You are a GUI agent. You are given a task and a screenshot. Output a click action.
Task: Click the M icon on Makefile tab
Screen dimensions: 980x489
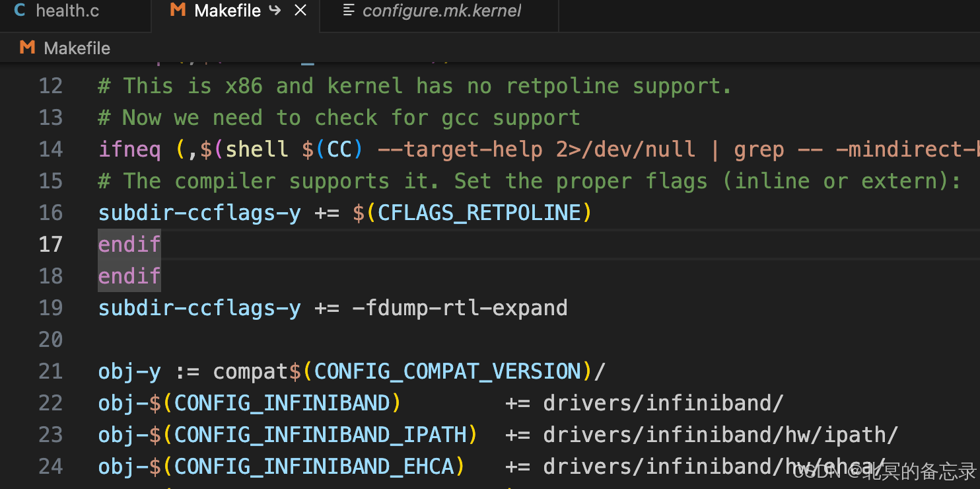coord(177,11)
